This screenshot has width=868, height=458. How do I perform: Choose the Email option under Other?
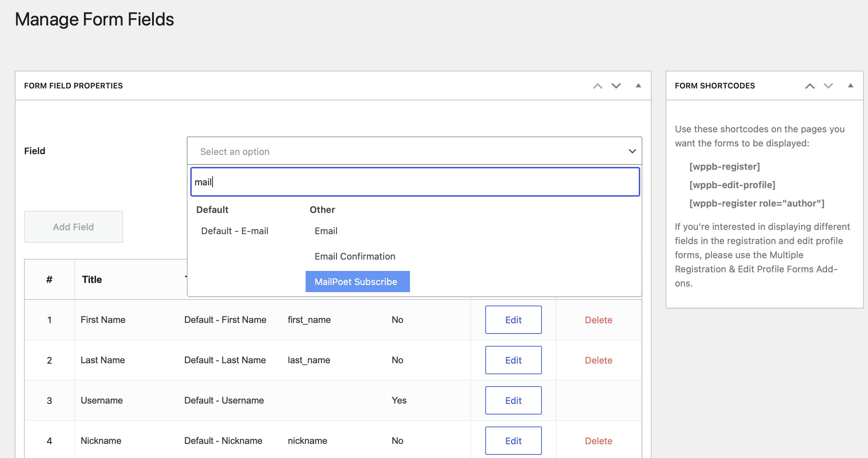[326, 231]
